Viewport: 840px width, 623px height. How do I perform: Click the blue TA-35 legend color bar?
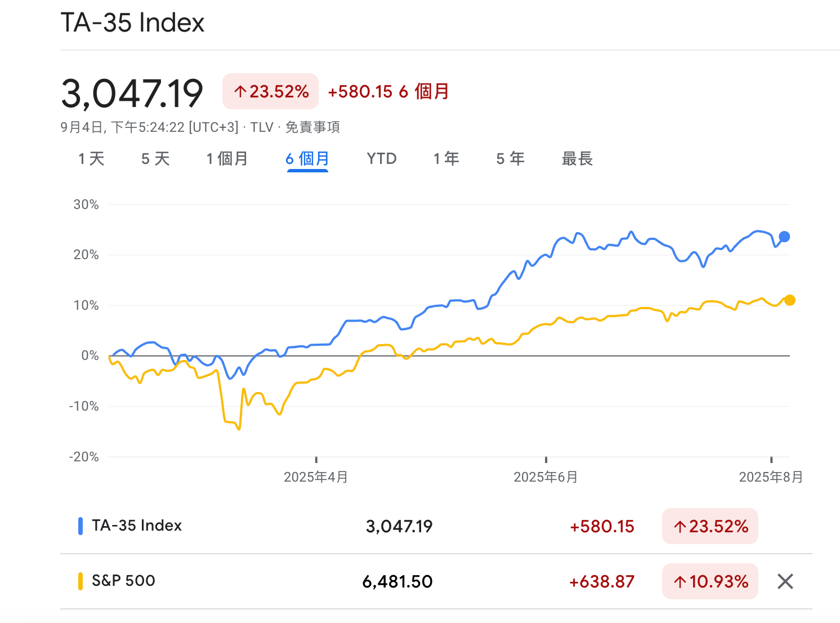tap(79, 526)
